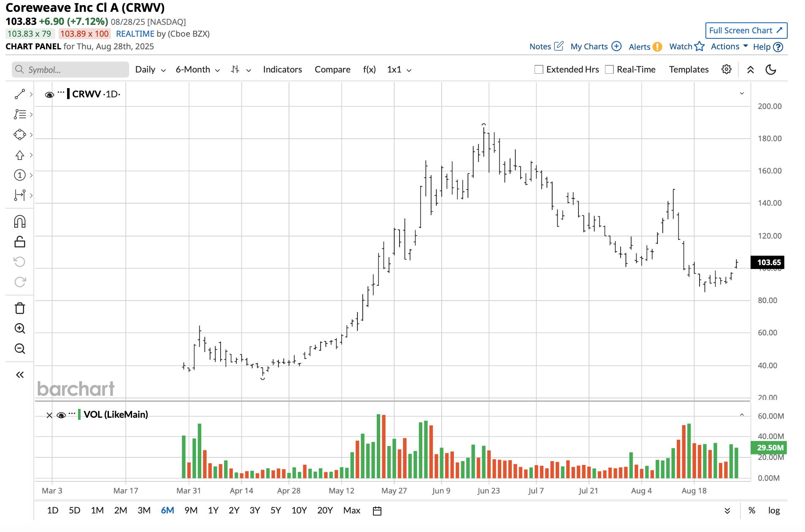805x532 pixels.
Task: Expand the main chart pane chevron
Action: tap(742, 94)
